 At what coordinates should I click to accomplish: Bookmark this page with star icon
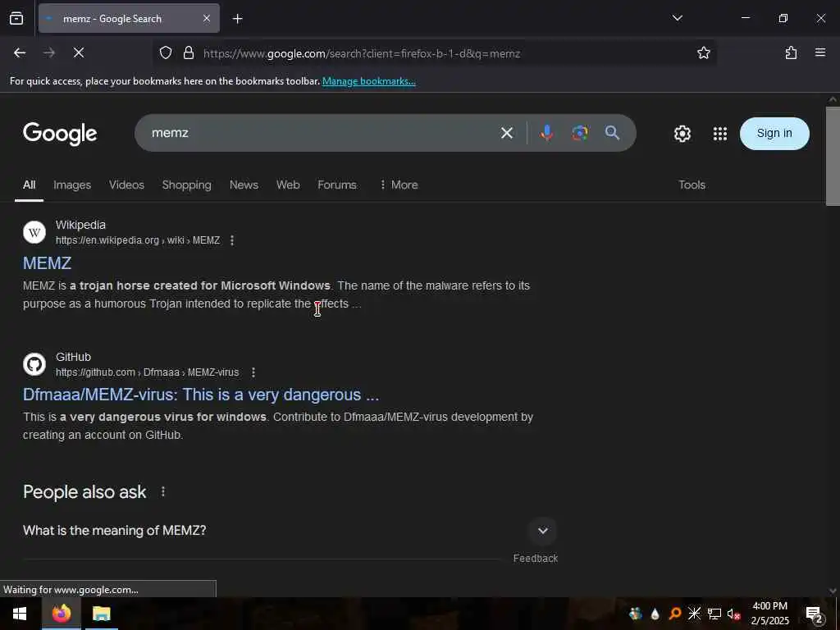[703, 52]
